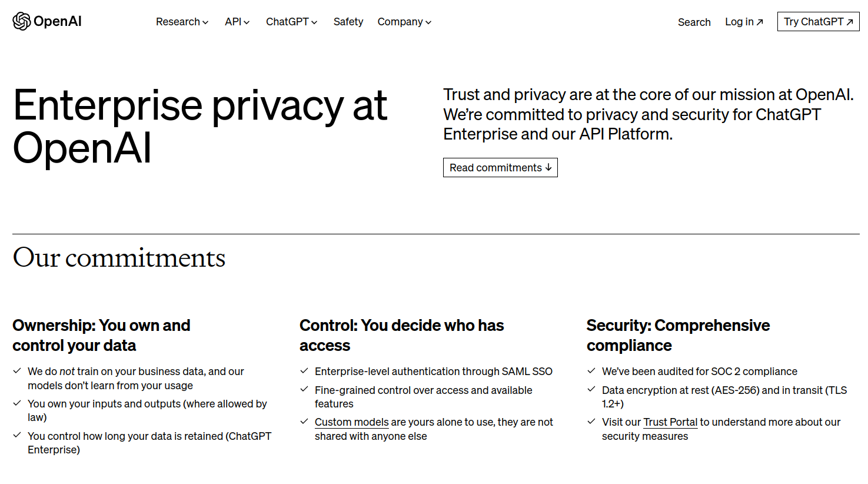
Task: Expand the API dropdown menu
Action: pyautogui.click(x=237, y=22)
